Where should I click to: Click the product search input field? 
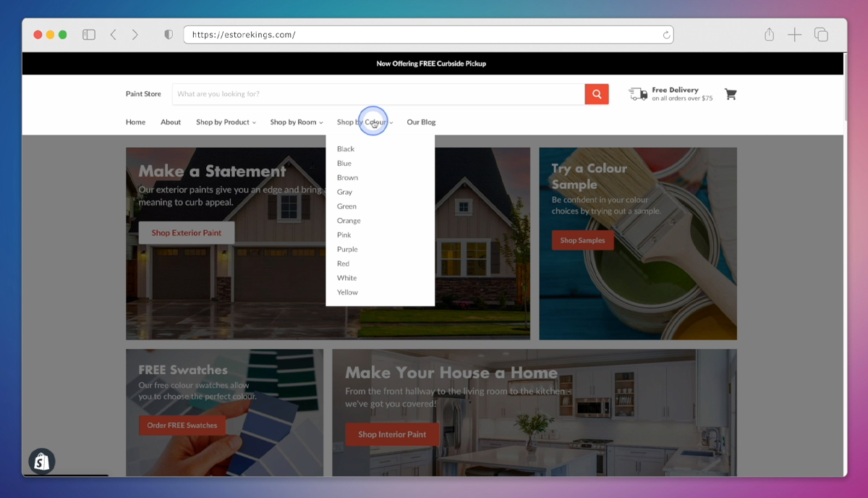(376, 93)
